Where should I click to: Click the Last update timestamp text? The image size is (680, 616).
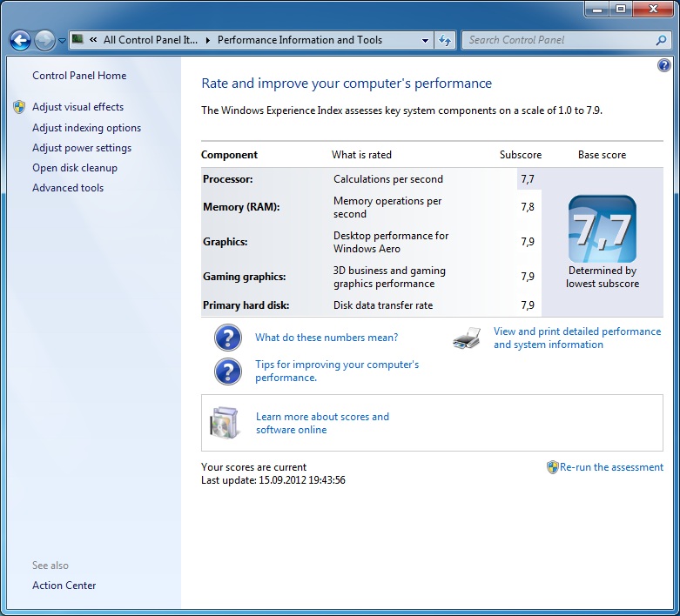pos(273,480)
